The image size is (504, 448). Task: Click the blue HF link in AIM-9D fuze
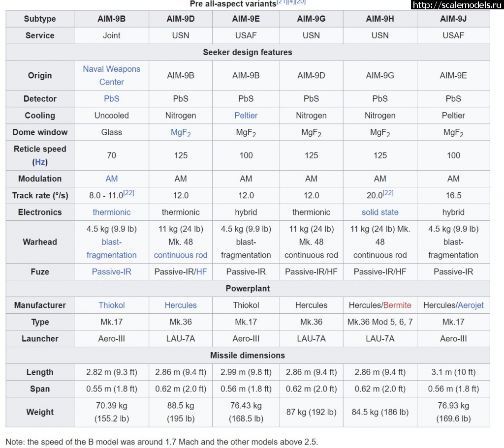pos(201,271)
